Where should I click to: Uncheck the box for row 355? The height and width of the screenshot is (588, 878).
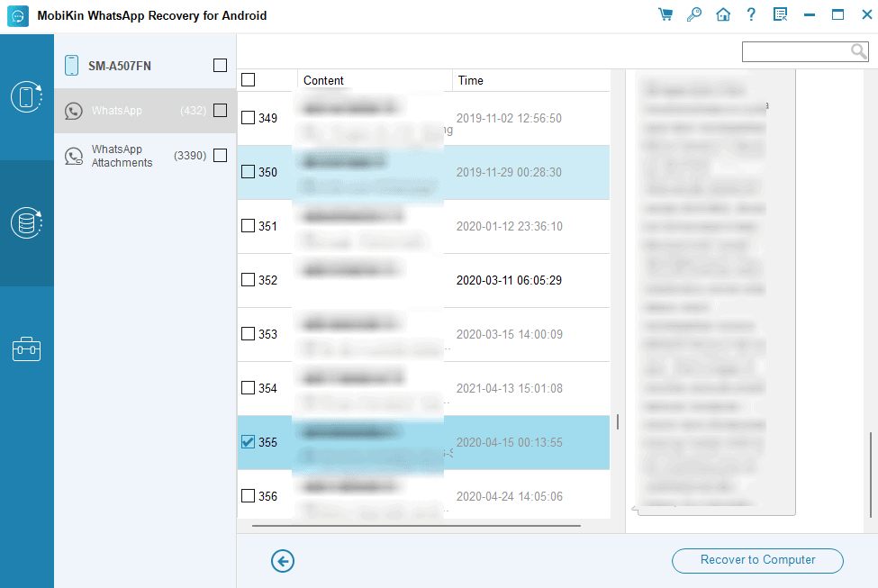[x=248, y=442]
